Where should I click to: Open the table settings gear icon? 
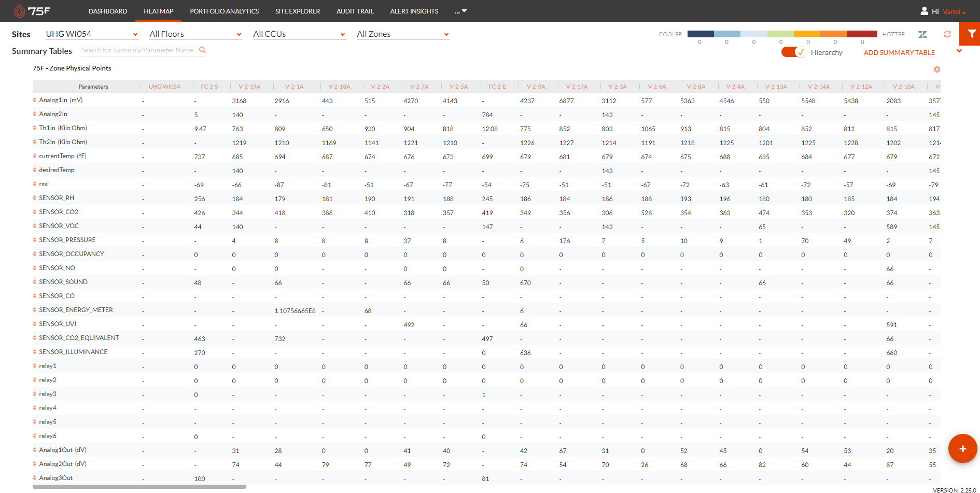pos(937,69)
